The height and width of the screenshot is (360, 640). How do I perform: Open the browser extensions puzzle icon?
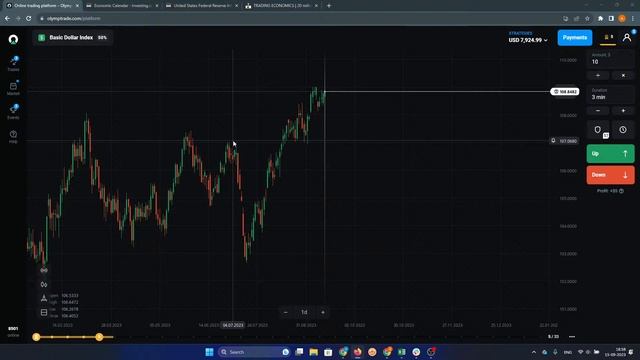click(x=600, y=18)
